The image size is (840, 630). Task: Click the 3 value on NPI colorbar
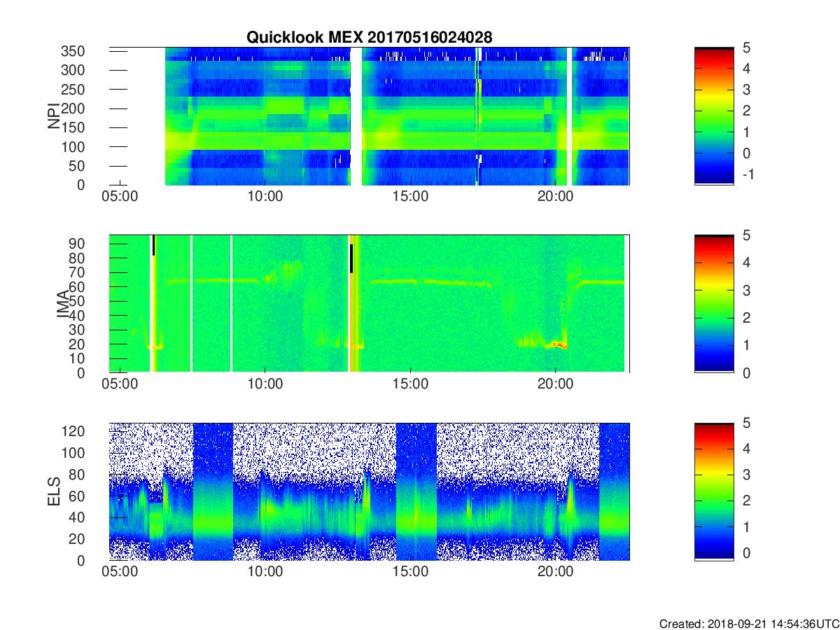(745, 90)
